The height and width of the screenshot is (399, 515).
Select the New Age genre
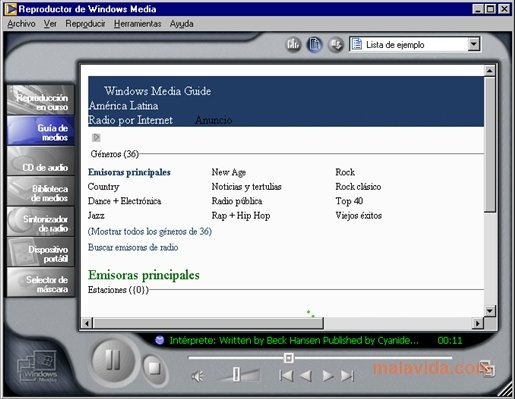click(x=229, y=172)
